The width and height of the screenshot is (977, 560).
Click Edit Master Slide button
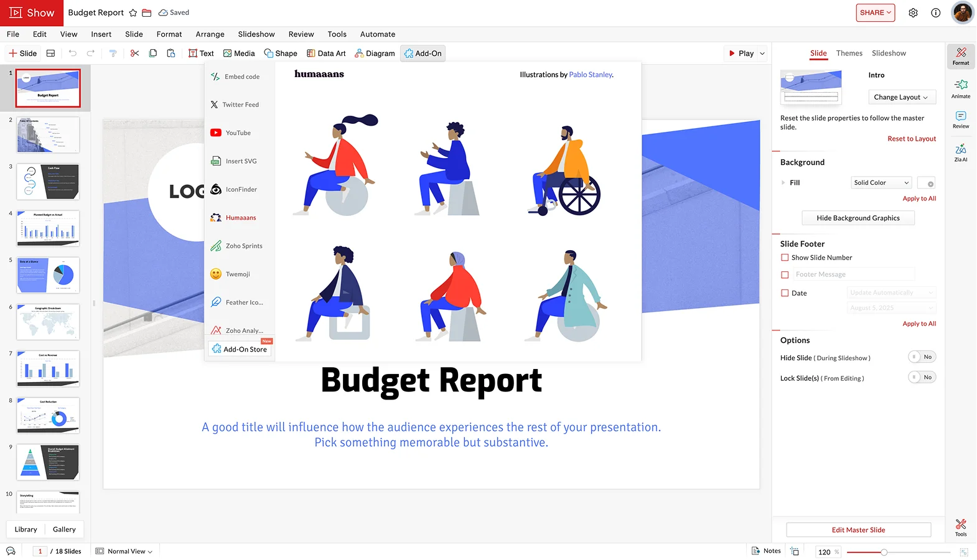[858, 530]
